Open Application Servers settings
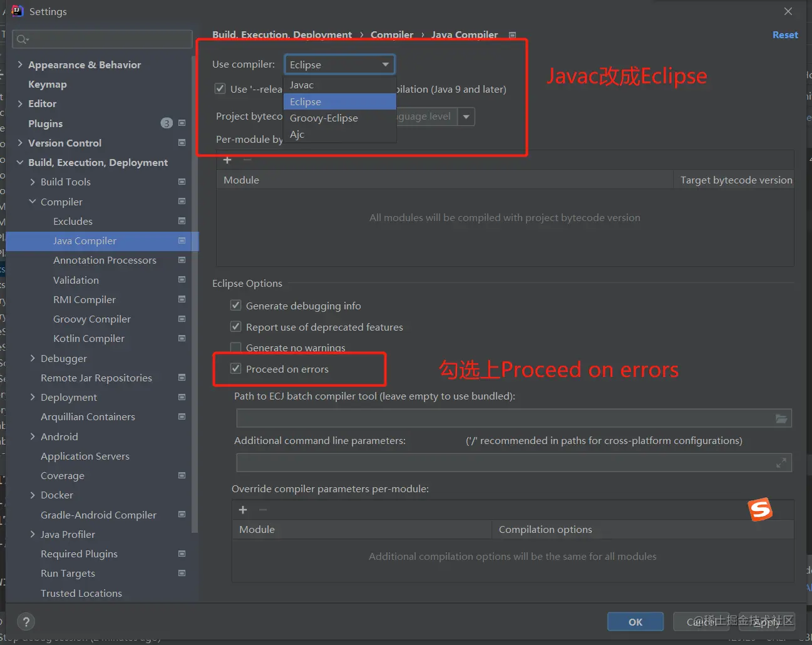 (x=85, y=456)
